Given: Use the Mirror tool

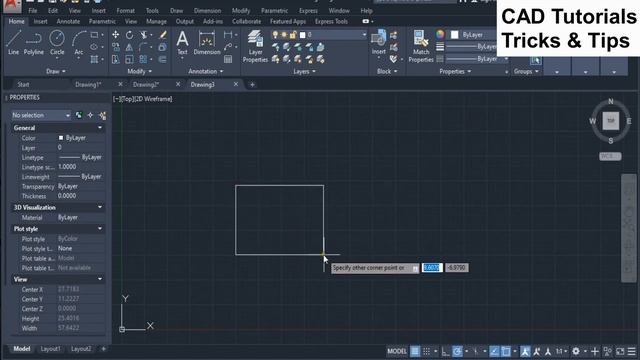Looking at the screenshot, I should pos(129,47).
